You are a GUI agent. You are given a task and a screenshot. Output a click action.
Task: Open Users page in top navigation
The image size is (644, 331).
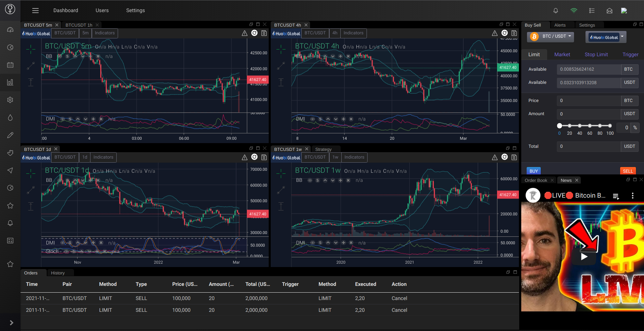[x=102, y=10]
